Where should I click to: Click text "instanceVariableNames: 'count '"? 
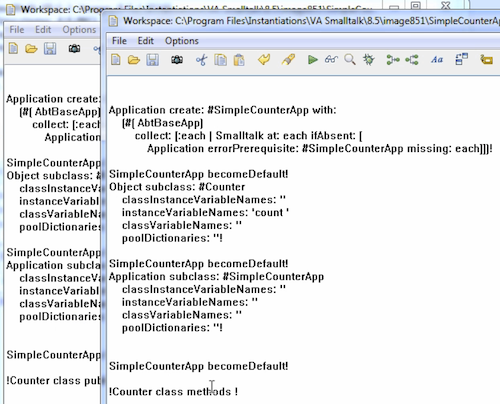tap(205, 212)
